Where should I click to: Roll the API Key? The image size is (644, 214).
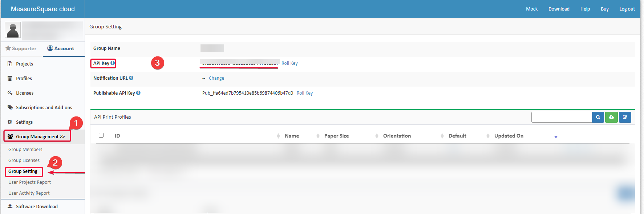pyautogui.click(x=289, y=63)
